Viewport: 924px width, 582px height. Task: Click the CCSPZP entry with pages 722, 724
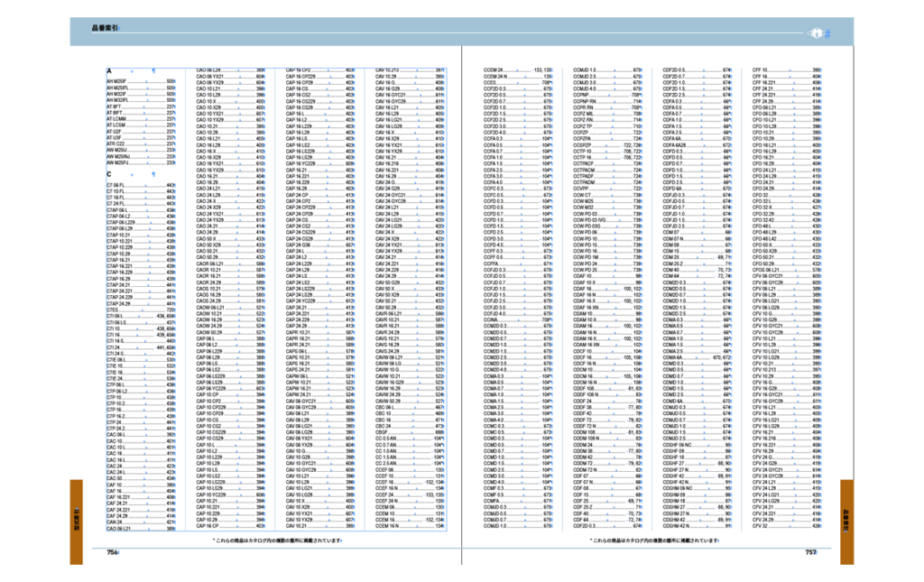coord(585,144)
